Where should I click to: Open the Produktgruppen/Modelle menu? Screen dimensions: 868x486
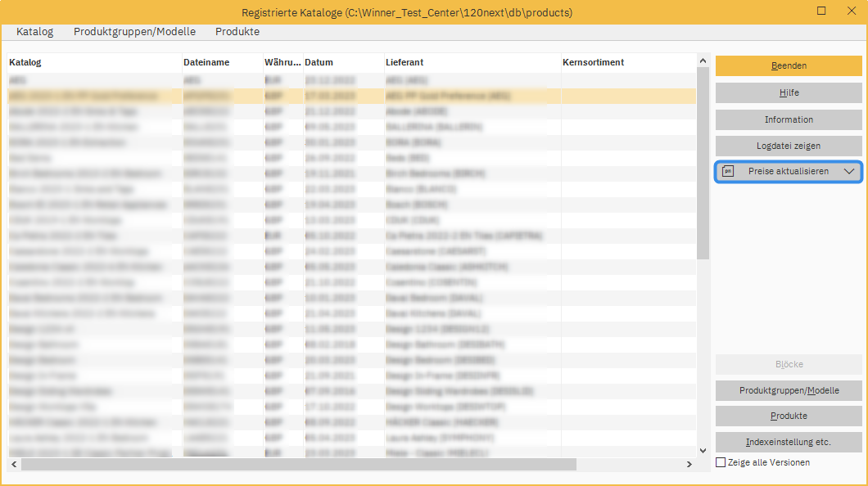click(136, 31)
